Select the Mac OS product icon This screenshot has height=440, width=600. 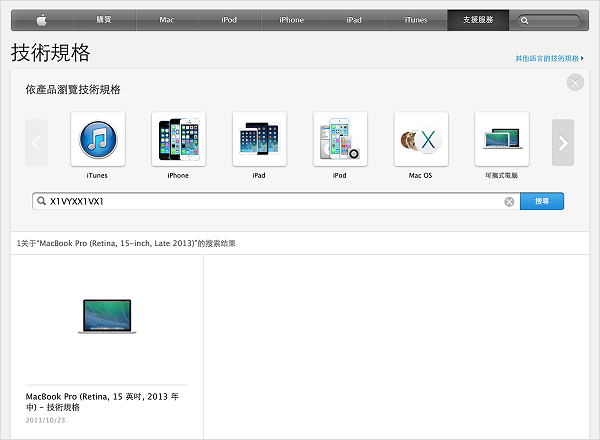(421, 139)
